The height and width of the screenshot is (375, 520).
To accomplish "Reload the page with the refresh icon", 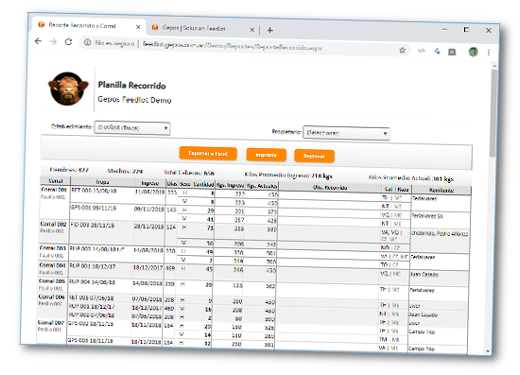I will [x=68, y=42].
